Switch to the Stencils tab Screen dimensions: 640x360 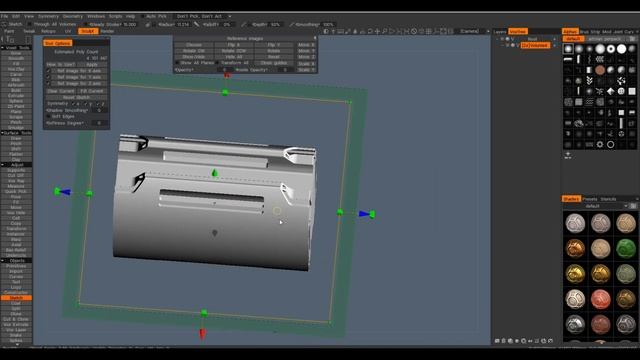click(608, 199)
